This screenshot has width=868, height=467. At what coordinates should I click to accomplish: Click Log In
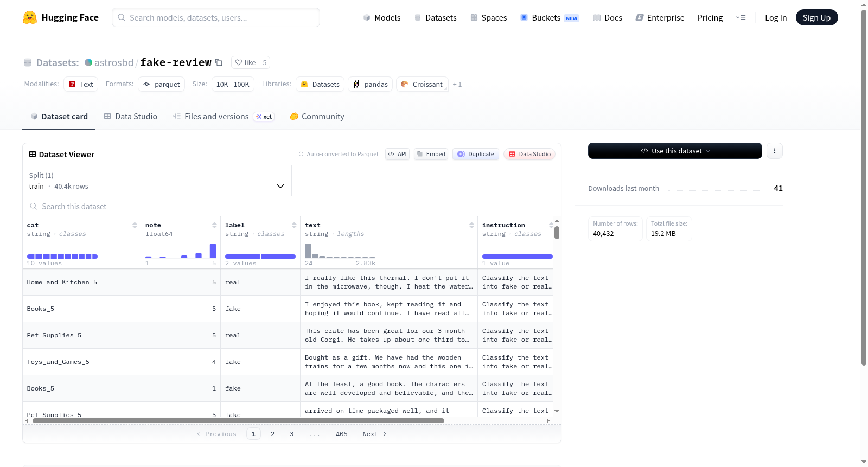point(776,17)
